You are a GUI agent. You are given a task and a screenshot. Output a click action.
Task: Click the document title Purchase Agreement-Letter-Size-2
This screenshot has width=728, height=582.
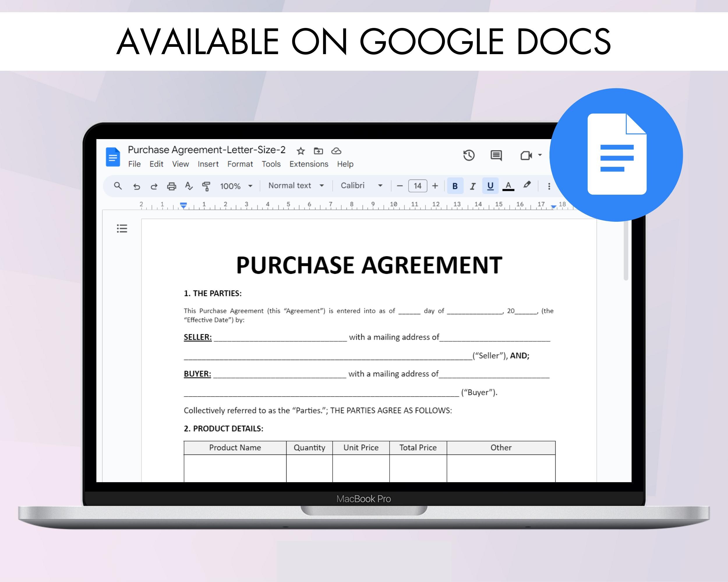(x=207, y=150)
